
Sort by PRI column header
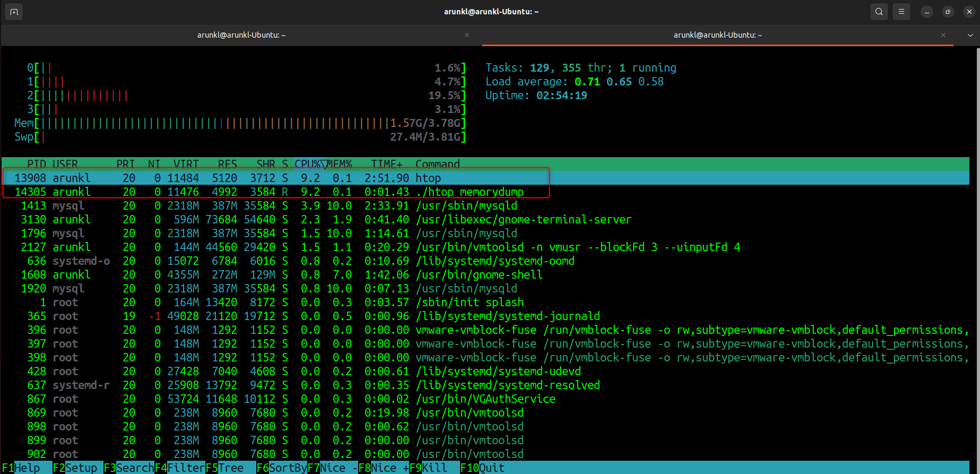126,164
